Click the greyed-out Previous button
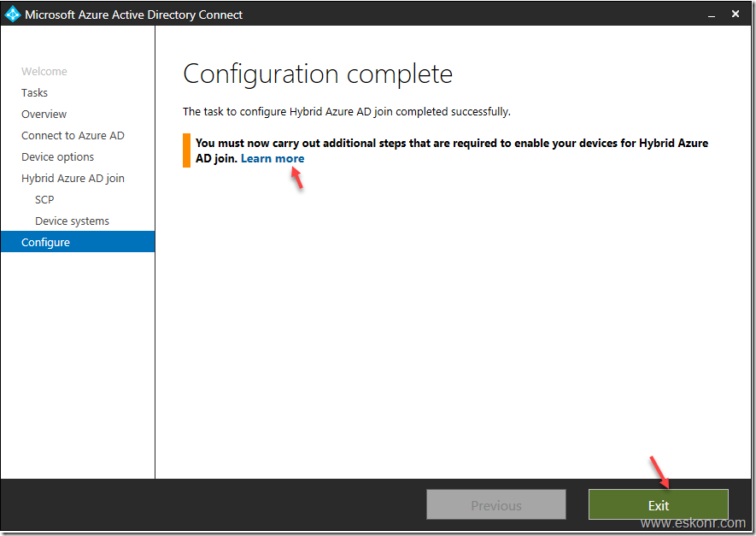The height and width of the screenshot is (536, 756). 496,504
